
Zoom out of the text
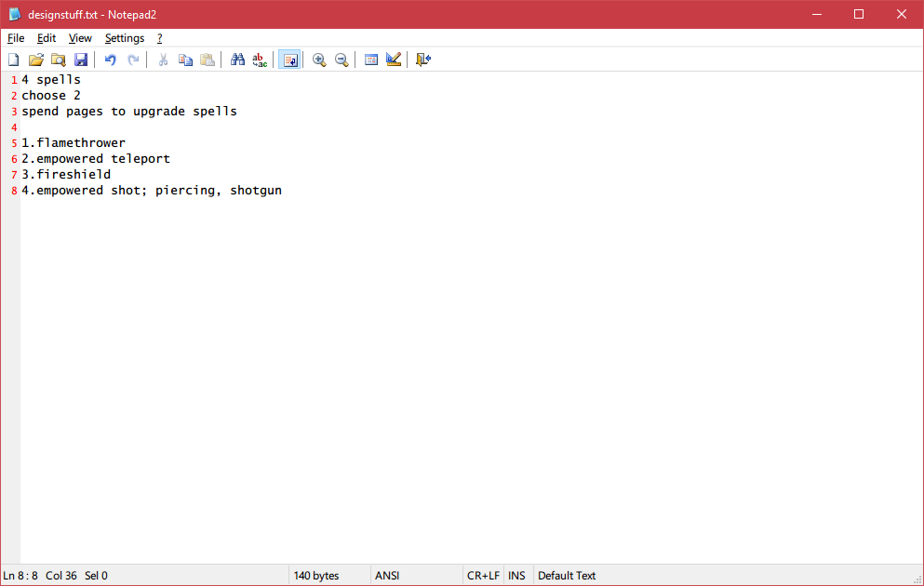pos(341,59)
